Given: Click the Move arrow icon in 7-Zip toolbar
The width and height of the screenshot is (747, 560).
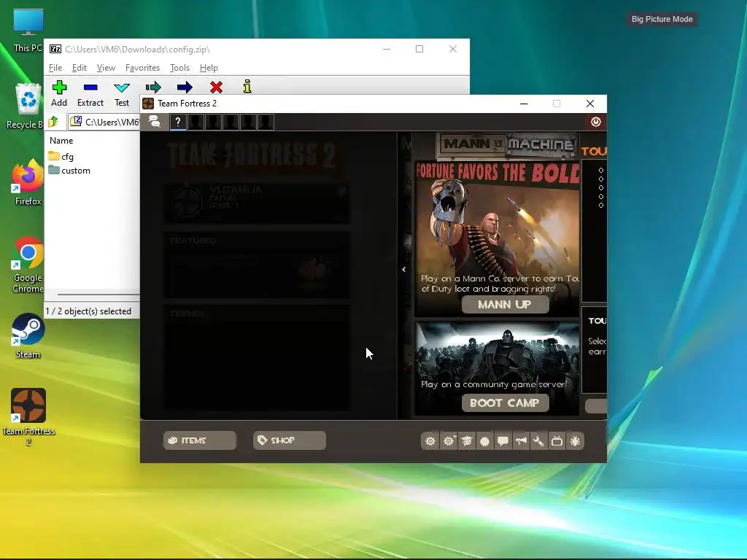Looking at the screenshot, I should click(185, 87).
